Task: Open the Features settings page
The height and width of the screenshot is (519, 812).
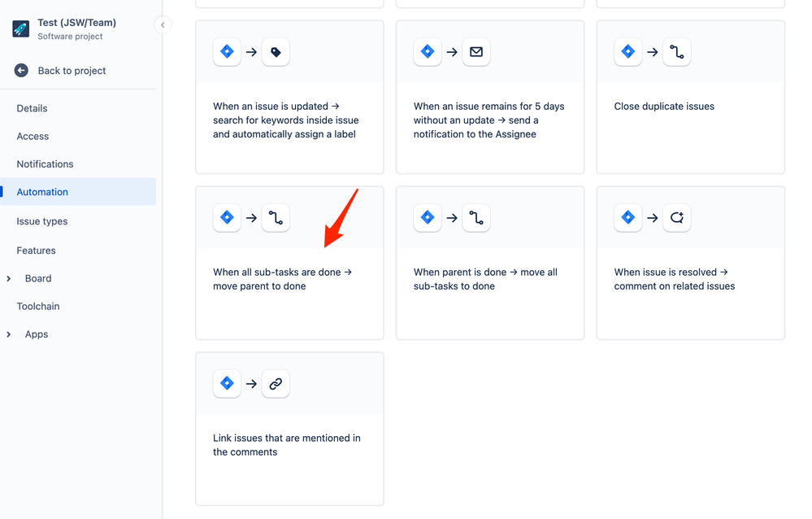Action: click(x=36, y=250)
